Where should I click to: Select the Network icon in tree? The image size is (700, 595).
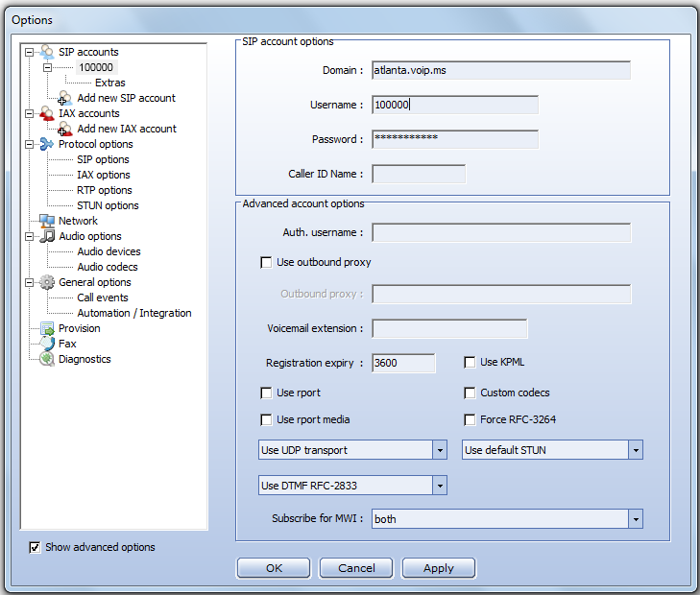click(x=47, y=221)
